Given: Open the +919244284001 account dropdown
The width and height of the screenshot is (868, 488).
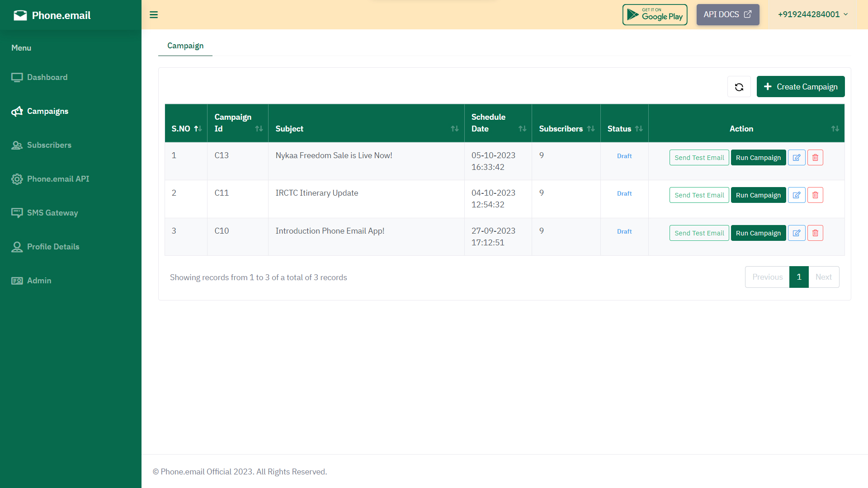Looking at the screenshot, I should (x=812, y=14).
